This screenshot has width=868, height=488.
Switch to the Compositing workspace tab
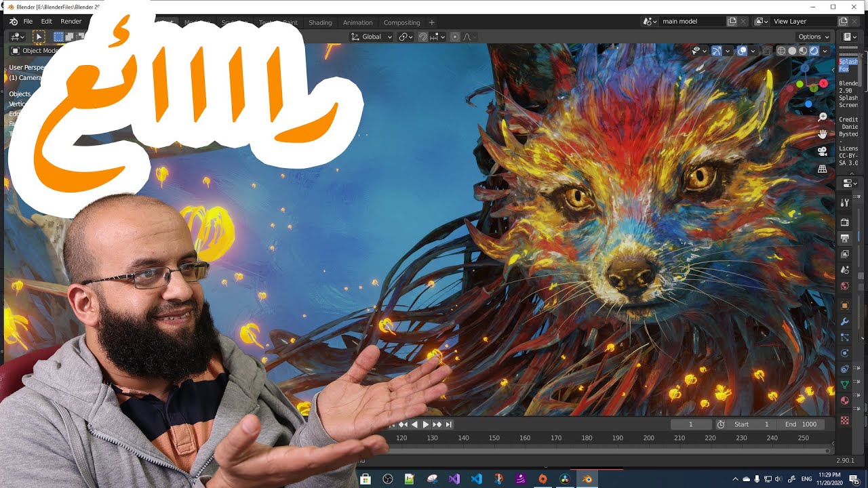pos(401,22)
